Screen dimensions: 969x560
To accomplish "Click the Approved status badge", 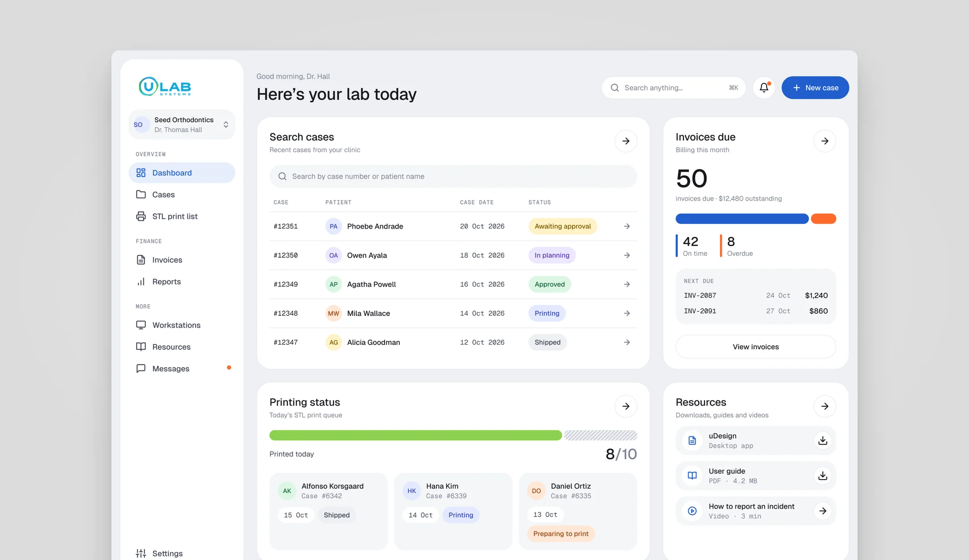I will [x=549, y=284].
